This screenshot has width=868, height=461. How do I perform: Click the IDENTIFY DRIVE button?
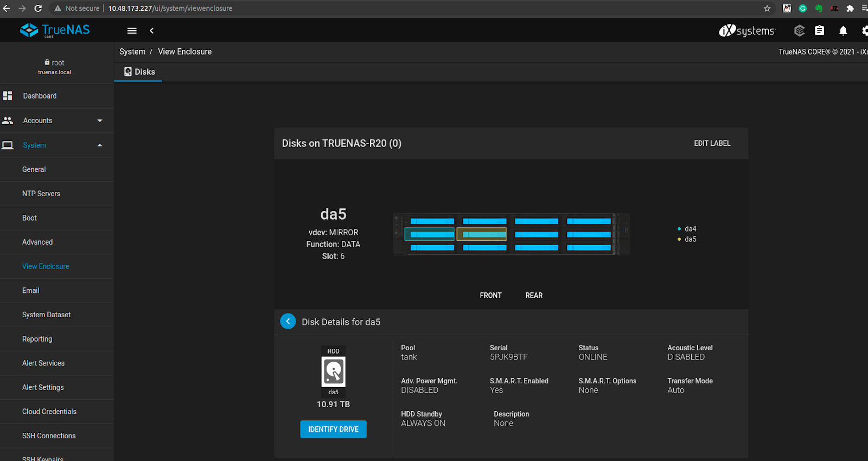(333, 429)
